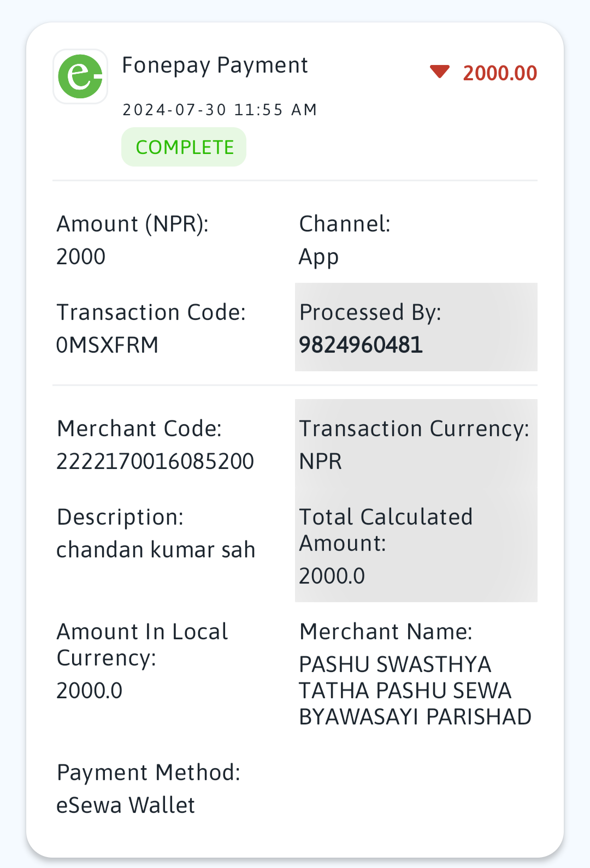Click the red 2000.00 amount

(500, 73)
